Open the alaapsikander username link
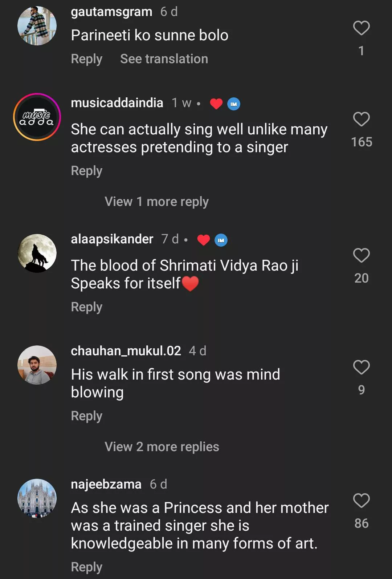The height and width of the screenshot is (579, 392). click(x=112, y=239)
